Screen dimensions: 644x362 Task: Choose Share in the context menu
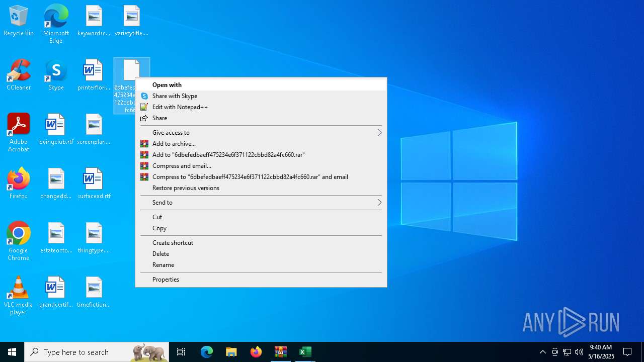coord(261,118)
